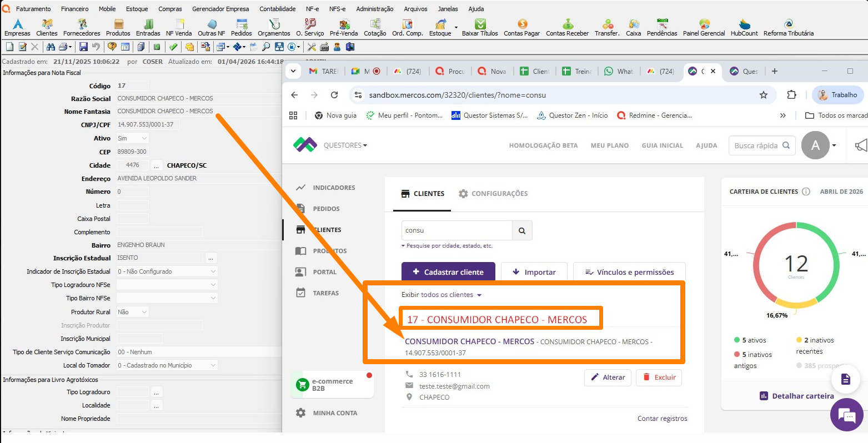Open the Administração menu
This screenshot has width=868, height=443.
(x=375, y=9)
